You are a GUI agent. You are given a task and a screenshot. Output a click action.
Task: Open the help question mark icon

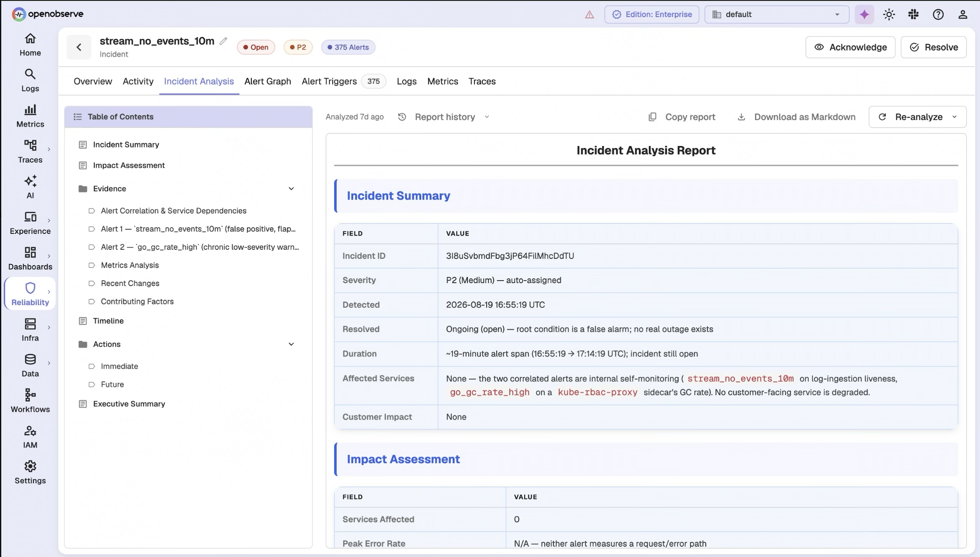pyautogui.click(x=938, y=14)
